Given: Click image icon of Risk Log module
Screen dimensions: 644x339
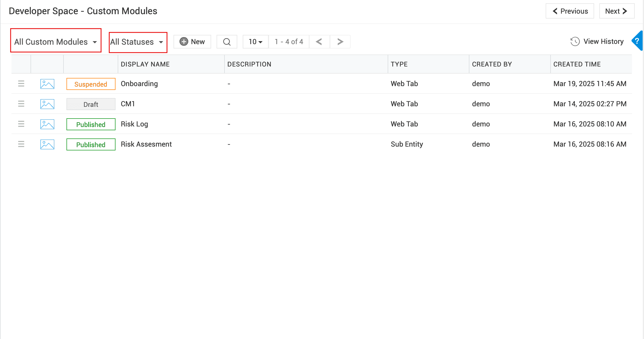Looking at the screenshot, I should [47, 124].
